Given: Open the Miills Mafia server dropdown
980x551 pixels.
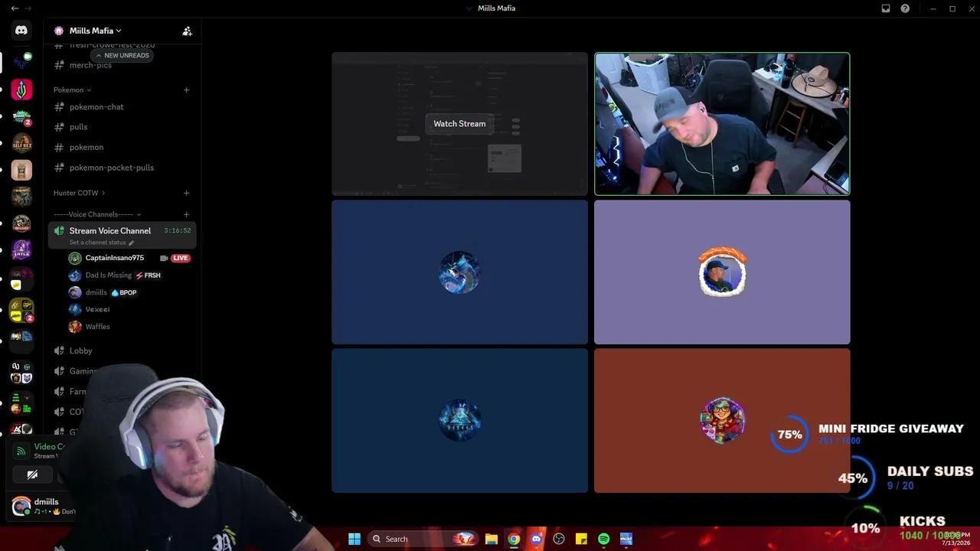Looking at the screenshot, I should pos(95,31).
